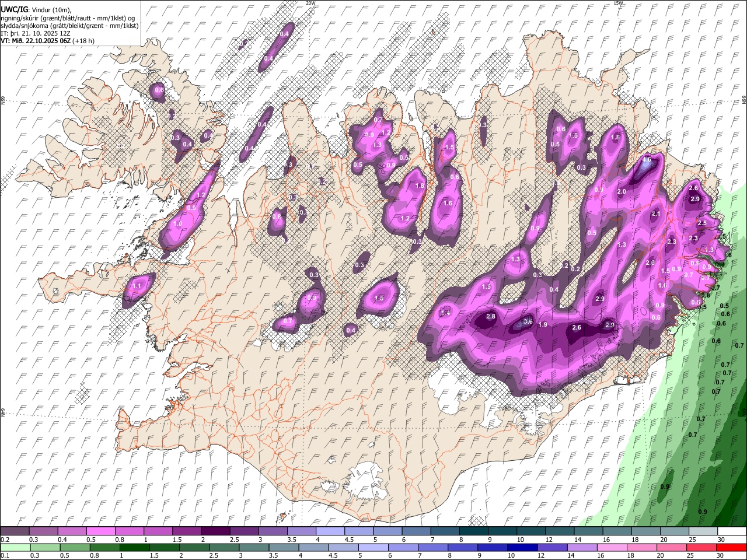Image resolution: width=747 pixels, height=560 pixels.
Task: Click the '3.6' snowfall value on map
Action: 528,321
